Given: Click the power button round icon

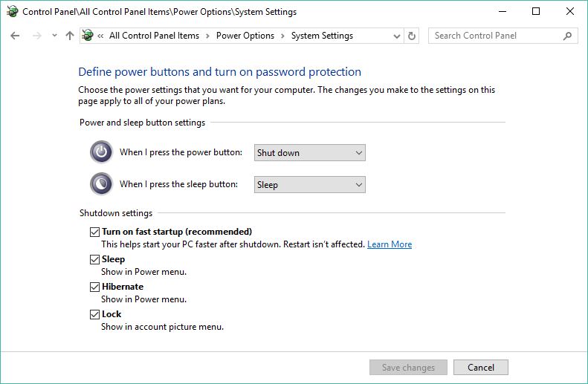Looking at the screenshot, I should point(101,152).
